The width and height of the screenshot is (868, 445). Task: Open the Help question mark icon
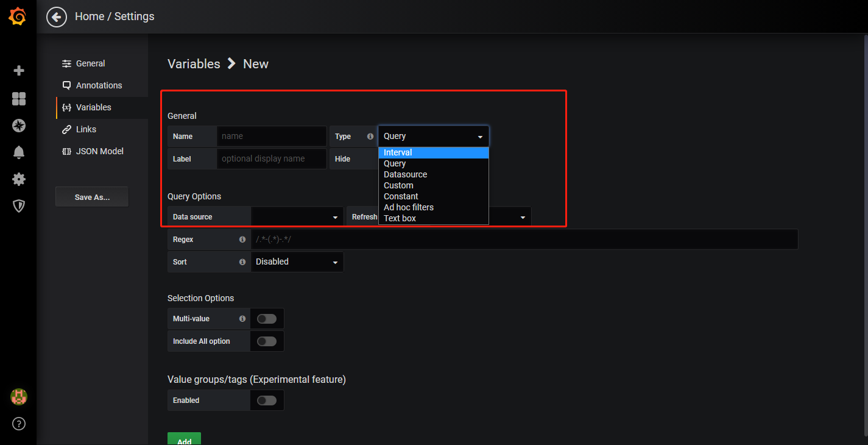(x=19, y=424)
